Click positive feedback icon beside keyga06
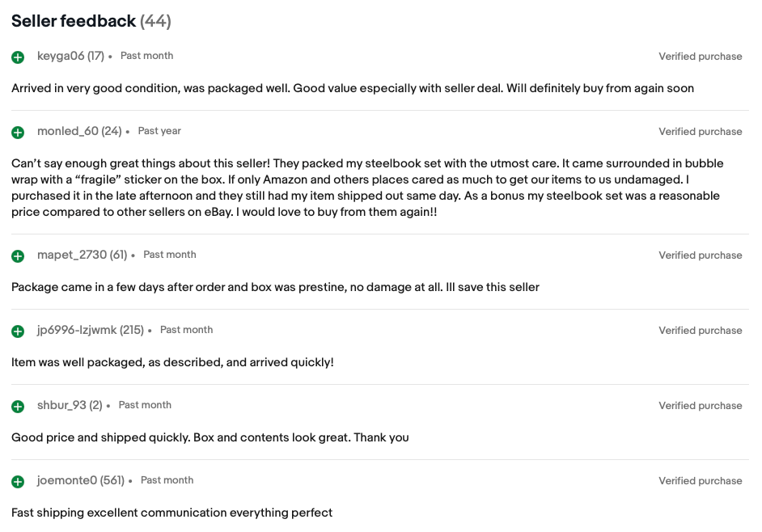The image size is (762, 532). point(18,57)
